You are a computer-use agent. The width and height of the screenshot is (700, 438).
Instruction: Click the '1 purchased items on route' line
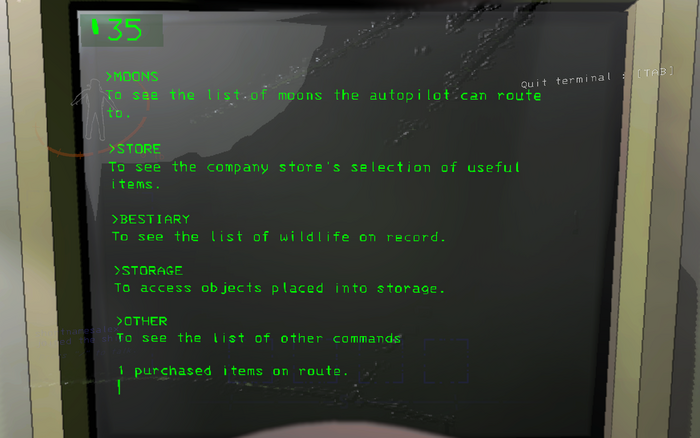233,371
